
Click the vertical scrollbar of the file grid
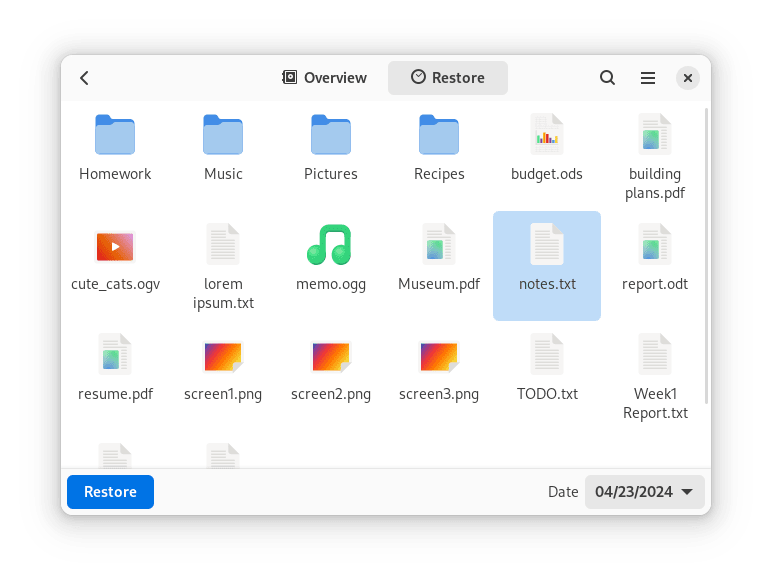(x=707, y=256)
